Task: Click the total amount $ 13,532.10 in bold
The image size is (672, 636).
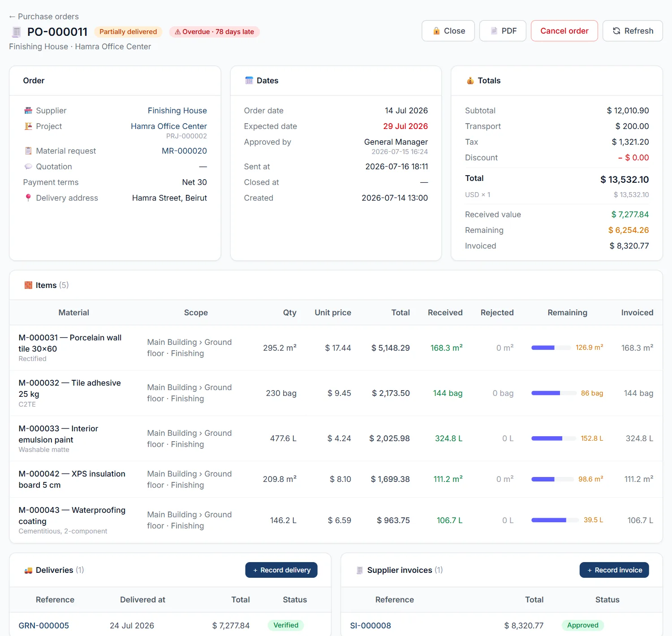Action: click(x=625, y=180)
